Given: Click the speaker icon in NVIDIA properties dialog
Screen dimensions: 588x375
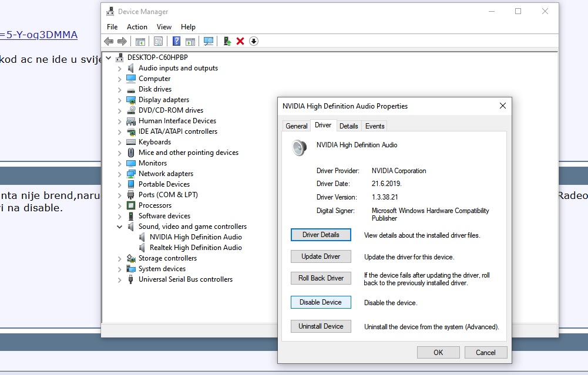Looking at the screenshot, I should pos(299,148).
